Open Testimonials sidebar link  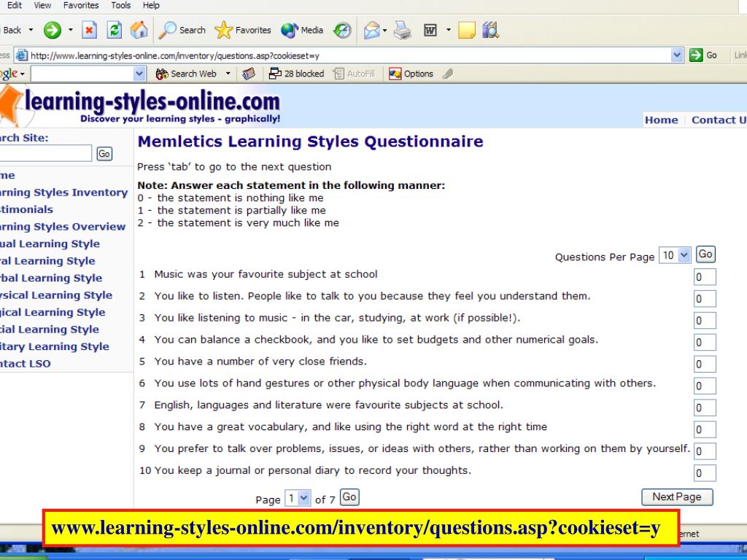click(26, 209)
